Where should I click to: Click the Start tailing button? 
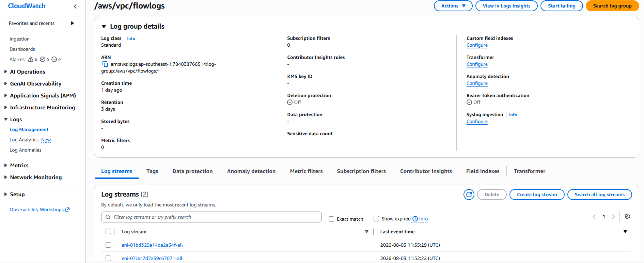562,6
